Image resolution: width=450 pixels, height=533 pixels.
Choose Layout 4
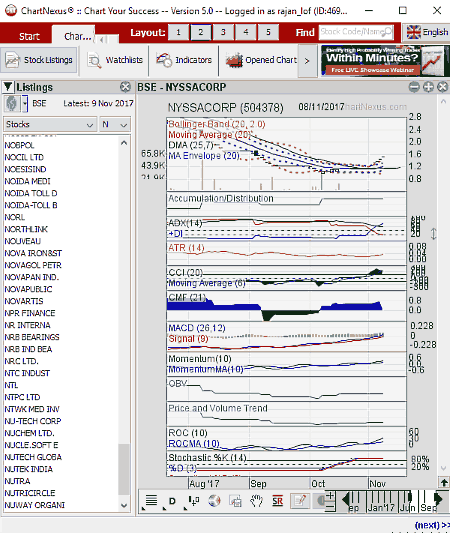pyautogui.click(x=245, y=32)
